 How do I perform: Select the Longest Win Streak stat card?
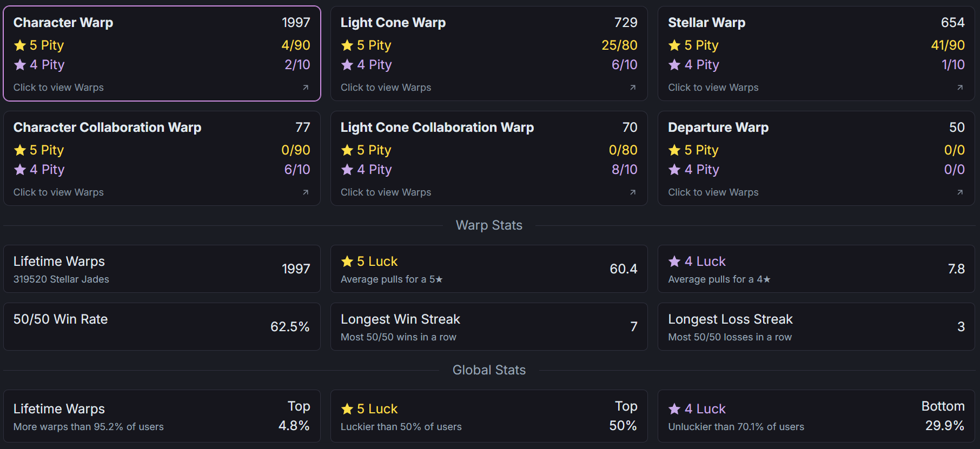click(489, 326)
